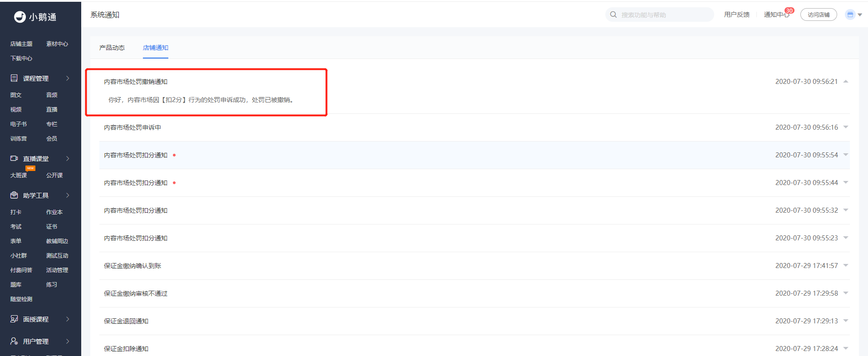Screen dimensions: 868x356
Task: Open the 音频 menu item
Action: tap(52, 95)
